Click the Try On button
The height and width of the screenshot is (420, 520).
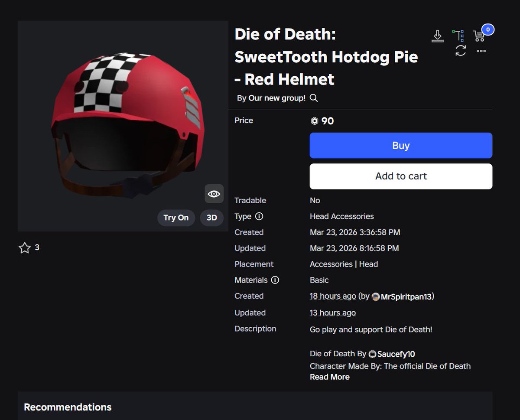[176, 218]
